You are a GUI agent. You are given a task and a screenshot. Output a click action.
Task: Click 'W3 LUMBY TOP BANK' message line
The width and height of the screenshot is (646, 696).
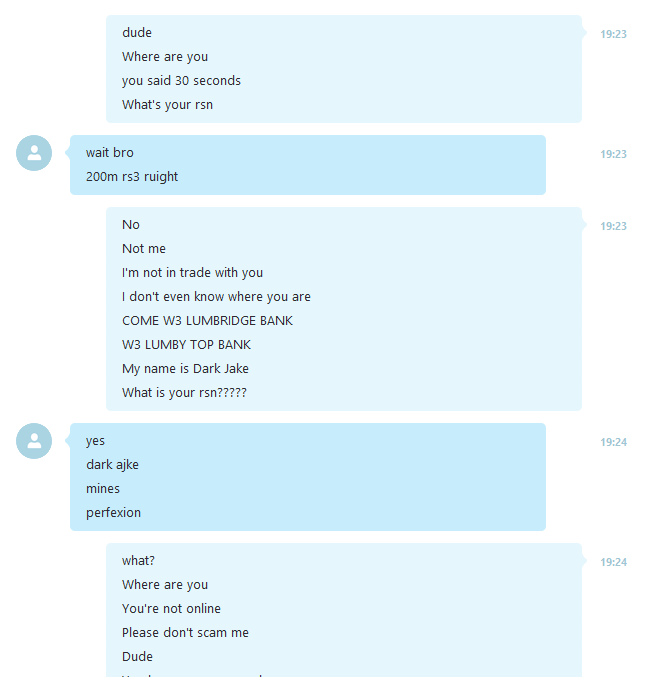coord(186,344)
